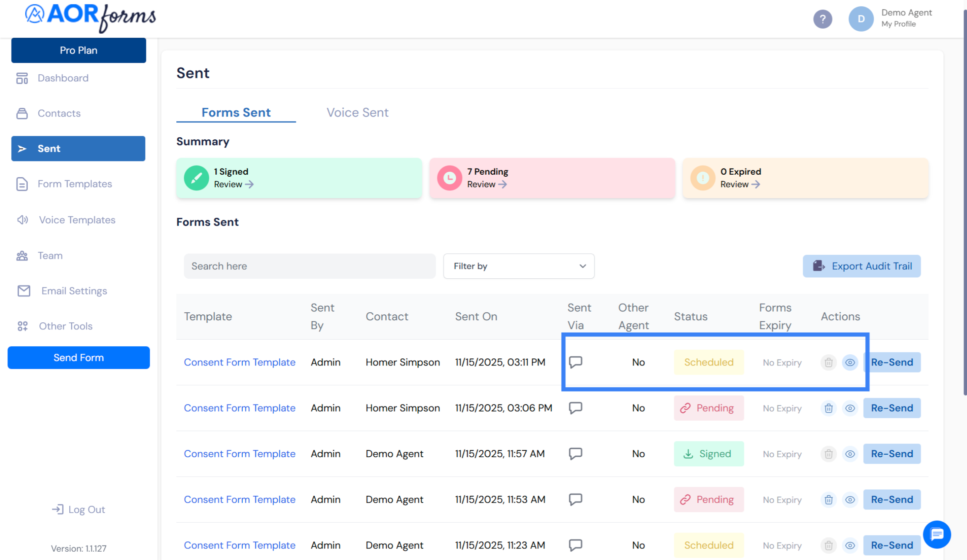The image size is (967, 560).
Task: Switch to the Voice Sent tab
Action: (357, 112)
